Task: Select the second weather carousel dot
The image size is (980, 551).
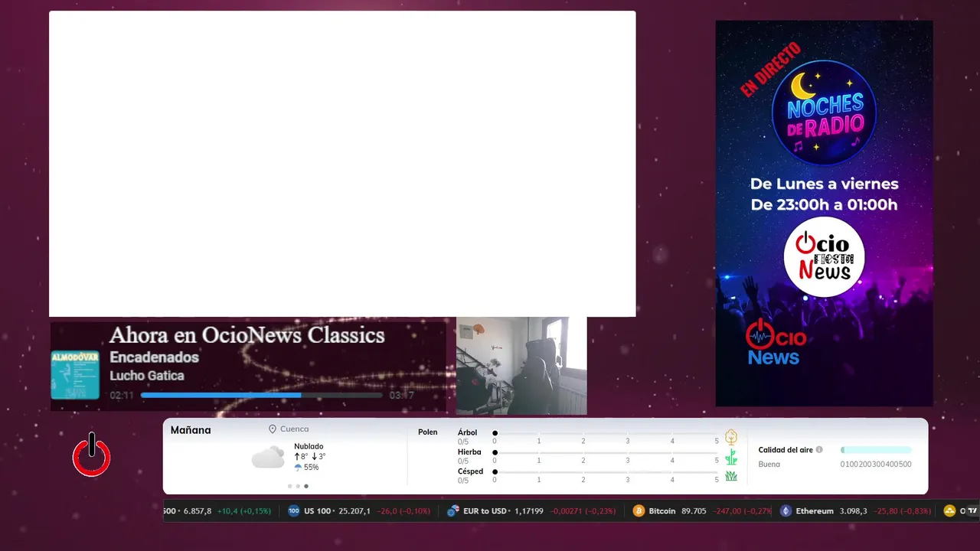Action: [298, 486]
